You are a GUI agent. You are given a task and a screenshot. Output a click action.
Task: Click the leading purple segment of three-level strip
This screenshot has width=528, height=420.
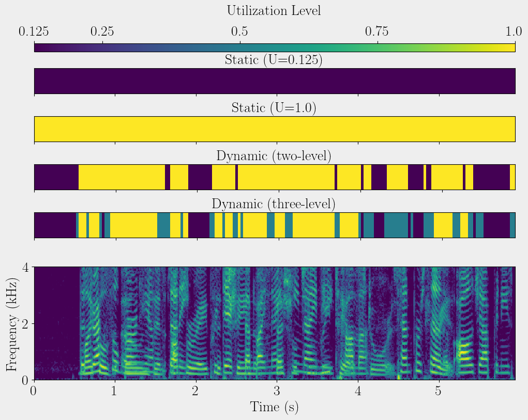coord(55,225)
